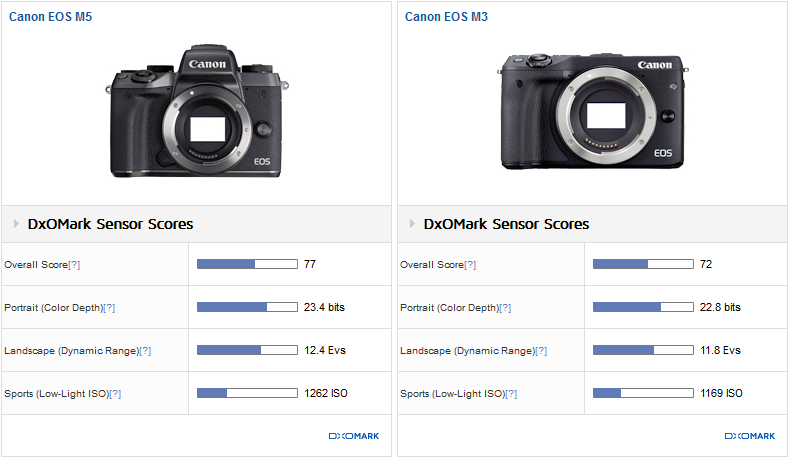Open the M3 Sports (Low-Light ISO) [?] help
789x458 pixels.
511,394
